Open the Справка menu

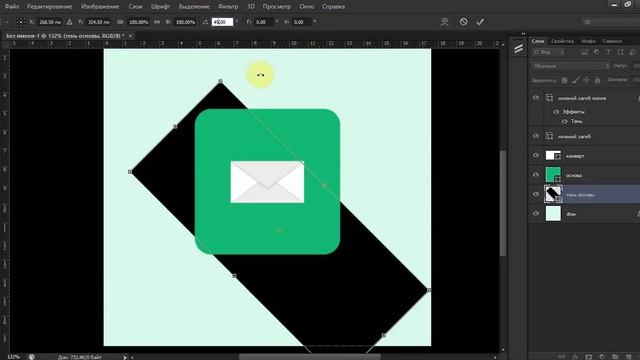click(333, 7)
